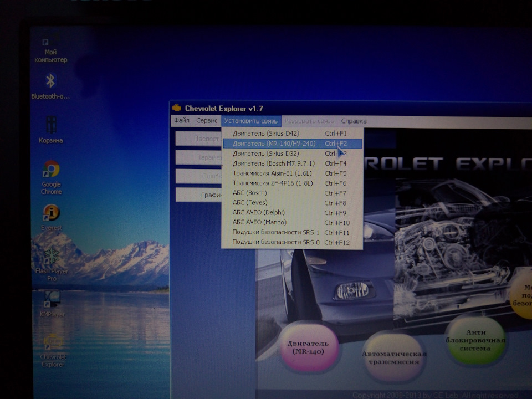This screenshot has height=399, width=532.
Task: Click the Паспорт side button
Action: (198, 139)
